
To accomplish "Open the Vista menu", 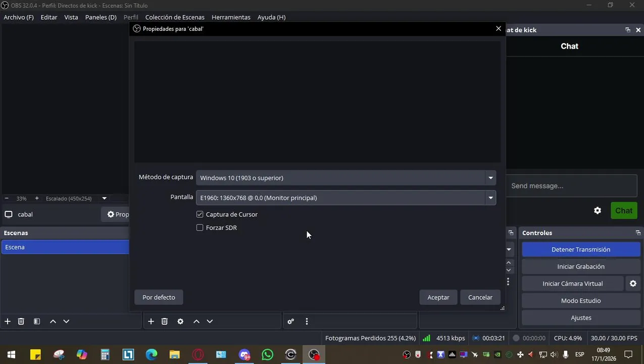I will 71,17.
